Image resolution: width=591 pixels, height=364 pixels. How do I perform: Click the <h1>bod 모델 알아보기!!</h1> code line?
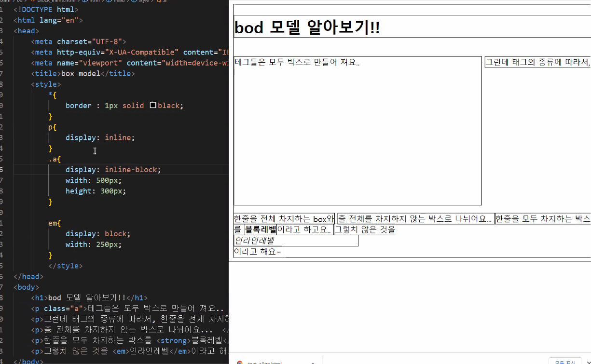point(90,297)
